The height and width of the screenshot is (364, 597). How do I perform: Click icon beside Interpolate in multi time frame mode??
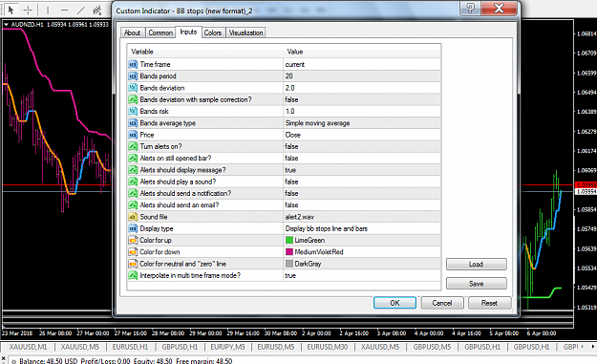point(133,275)
